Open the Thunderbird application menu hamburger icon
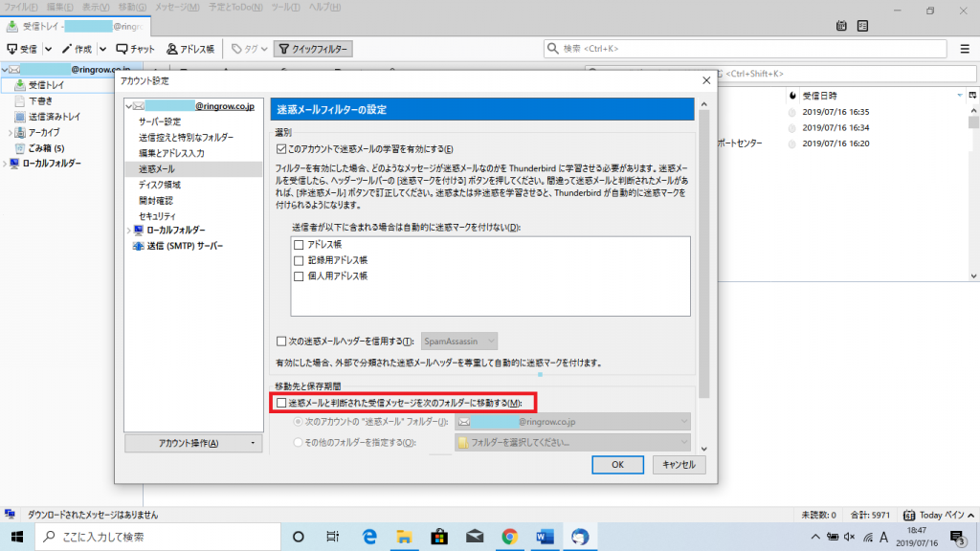This screenshot has width=980, height=551. point(967,48)
